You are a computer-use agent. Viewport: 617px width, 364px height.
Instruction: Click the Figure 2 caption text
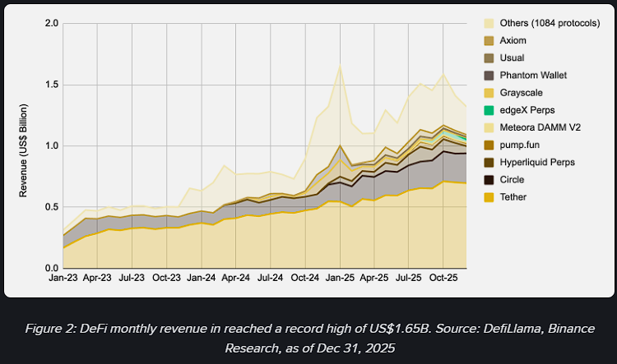(x=308, y=338)
